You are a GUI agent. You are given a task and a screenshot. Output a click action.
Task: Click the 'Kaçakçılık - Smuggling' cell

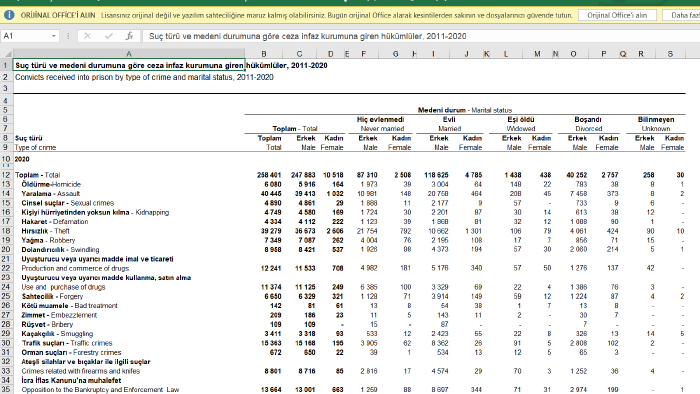coord(57,334)
